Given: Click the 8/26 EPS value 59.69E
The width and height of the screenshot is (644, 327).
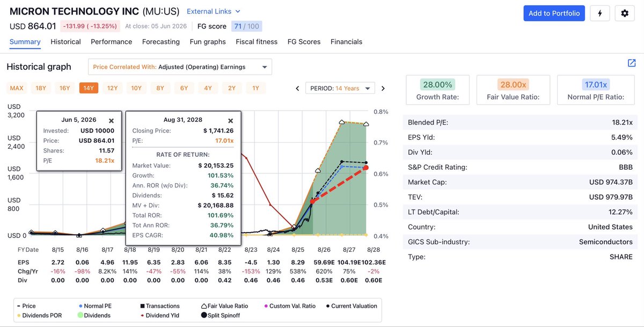Looking at the screenshot, I should pyautogui.click(x=324, y=262).
